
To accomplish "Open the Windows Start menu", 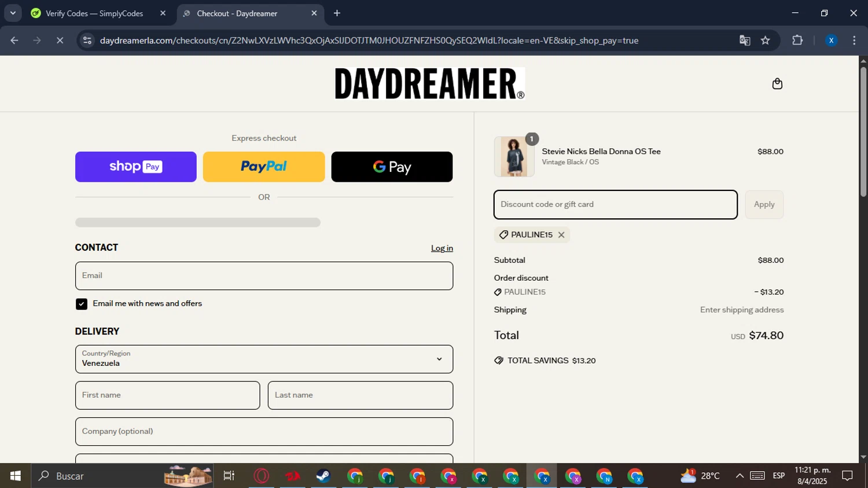I will pyautogui.click(x=16, y=476).
